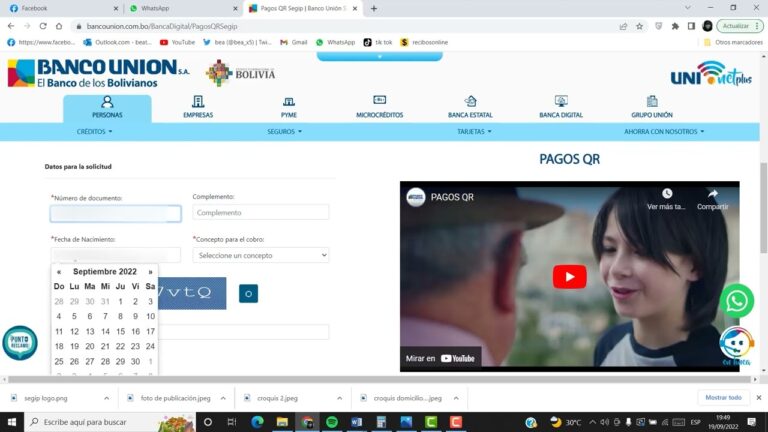Open the browser extensions puzzle icon
768x432 pixels.
[675, 26]
